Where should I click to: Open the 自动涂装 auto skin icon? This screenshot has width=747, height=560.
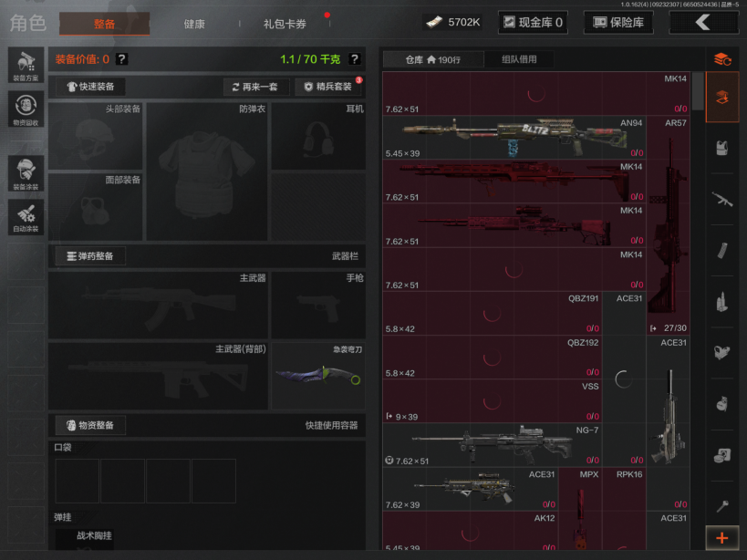26,217
